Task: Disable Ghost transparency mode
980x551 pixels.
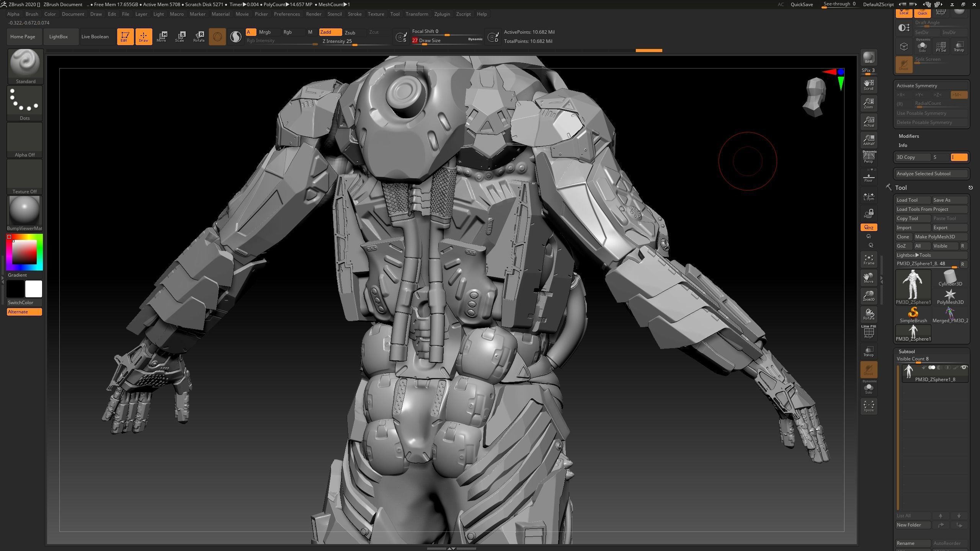Action: [x=869, y=369]
